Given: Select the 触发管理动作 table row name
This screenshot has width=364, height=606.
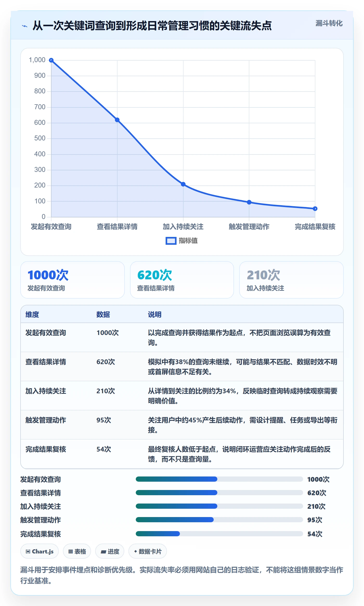Looking at the screenshot, I should (46, 420).
